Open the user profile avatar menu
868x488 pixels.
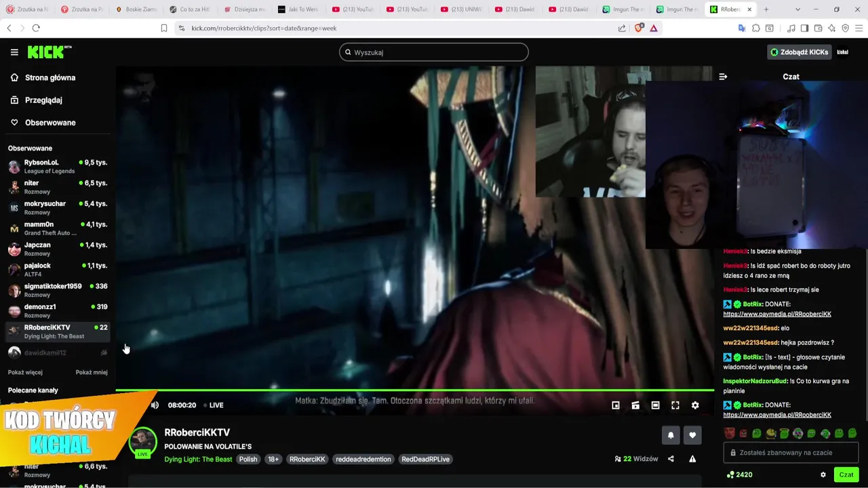[x=843, y=52]
